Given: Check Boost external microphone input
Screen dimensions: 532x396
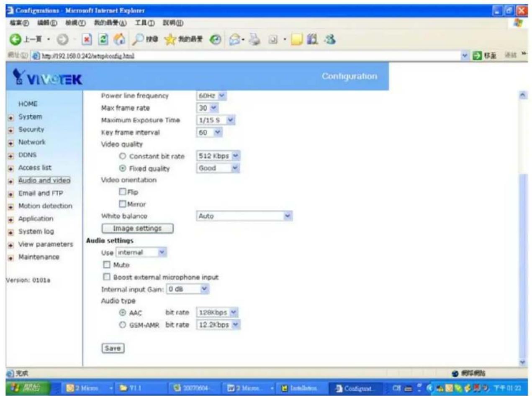Looking at the screenshot, I should [106, 277].
